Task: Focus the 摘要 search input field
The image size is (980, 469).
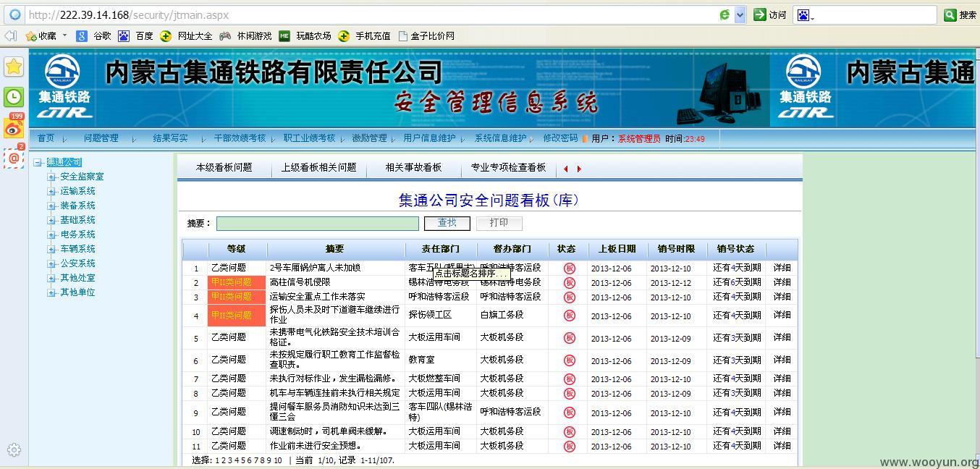Action: [317, 224]
